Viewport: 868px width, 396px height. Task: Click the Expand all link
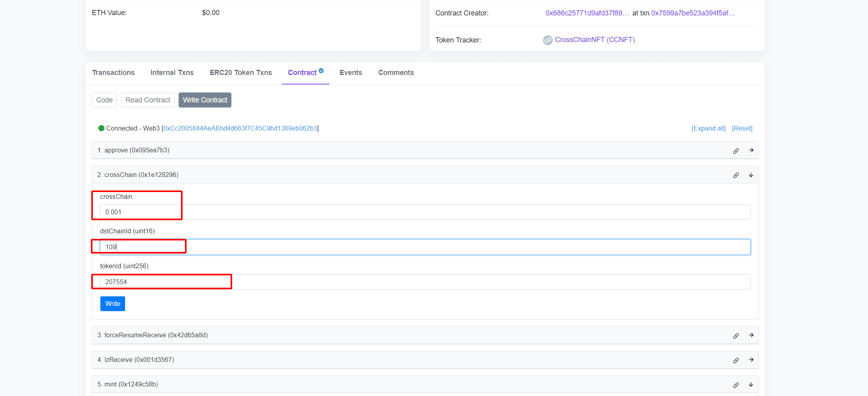pos(708,128)
